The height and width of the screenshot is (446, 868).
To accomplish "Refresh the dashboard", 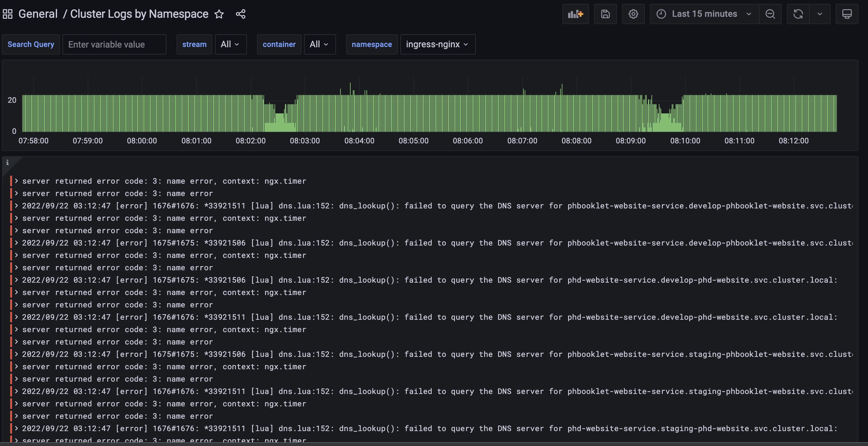I will click(x=798, y=14).
